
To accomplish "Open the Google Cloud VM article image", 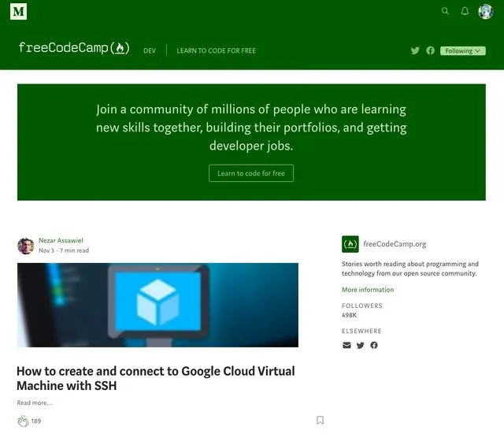I will click(x=157, y=305).
